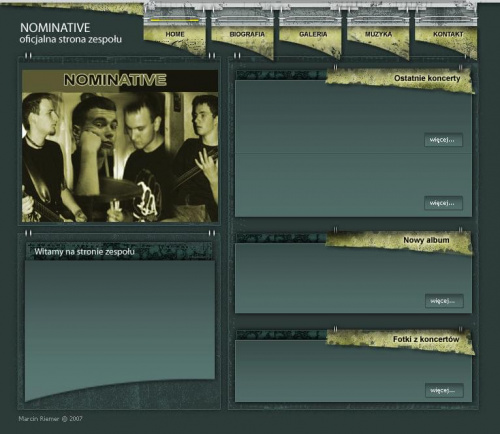Select the Ostatnie koncerty heading

click(x=427, y=78)
